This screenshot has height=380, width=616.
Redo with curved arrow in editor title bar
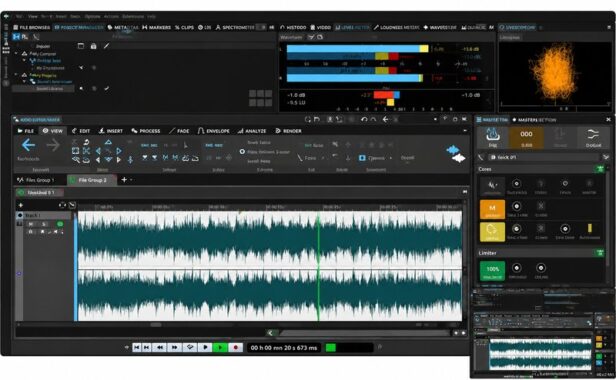[373, 119]
